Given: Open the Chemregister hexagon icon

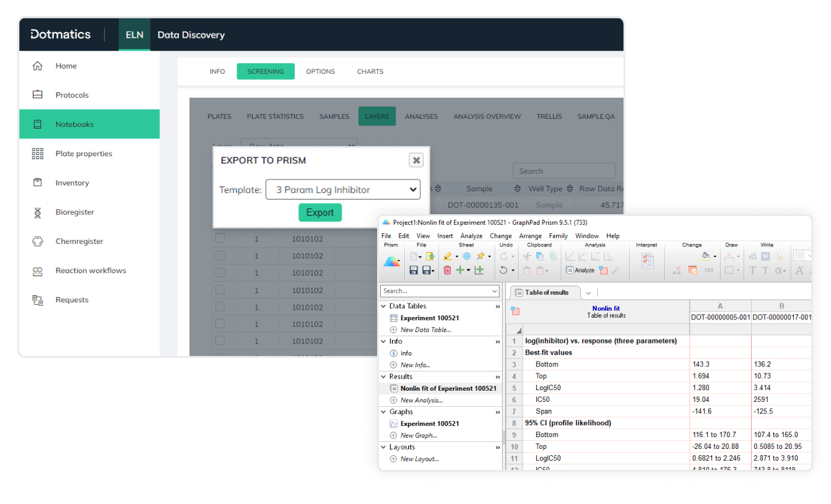Looking at the screenshot, I should click(x=38, y=241).
